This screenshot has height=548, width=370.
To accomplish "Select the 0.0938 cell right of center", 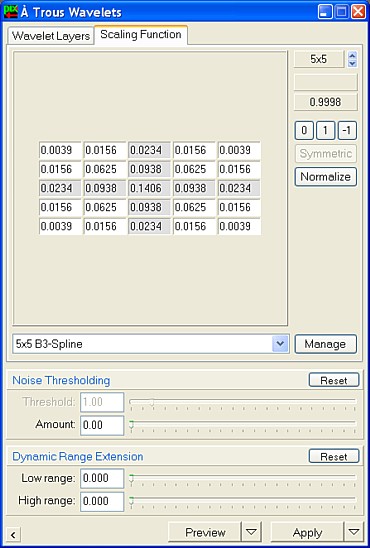I will (194, 188).
